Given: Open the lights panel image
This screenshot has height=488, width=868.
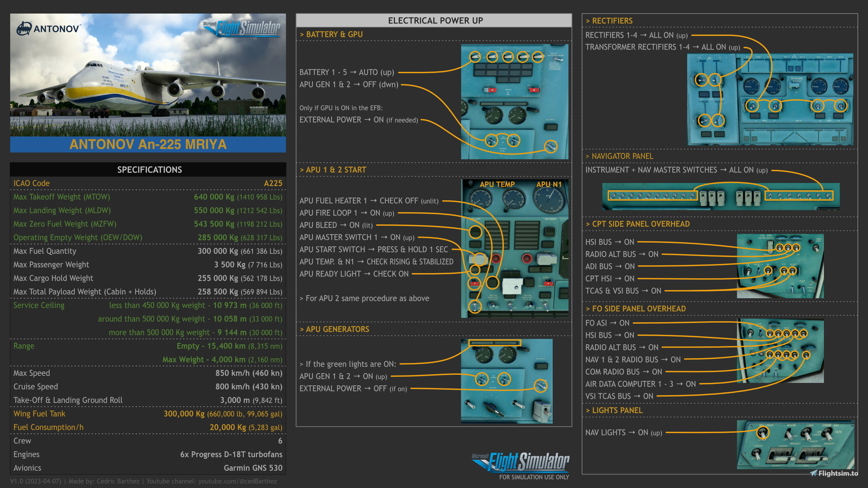Looking at the screenshot, I should point(795,445).
